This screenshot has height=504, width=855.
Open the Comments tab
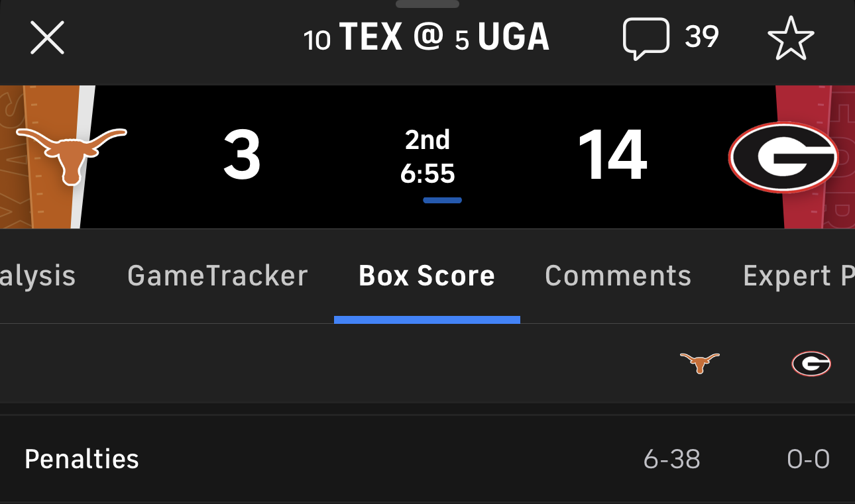[618, 276]
